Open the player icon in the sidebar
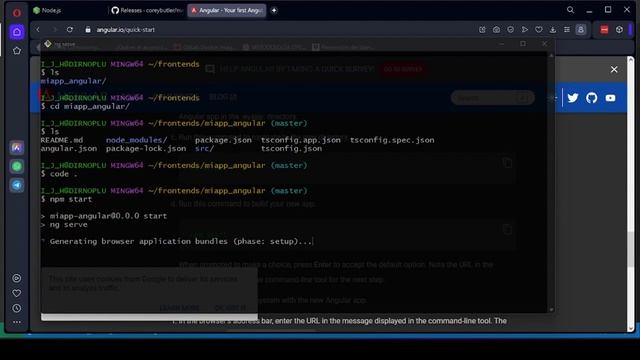The image size is (640, 360). (x=17, y=278)
